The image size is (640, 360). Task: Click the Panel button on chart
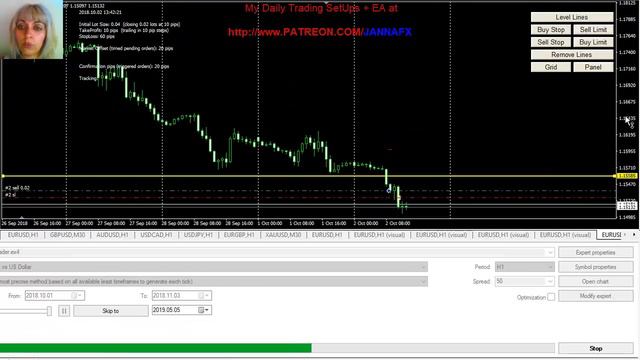593,67
